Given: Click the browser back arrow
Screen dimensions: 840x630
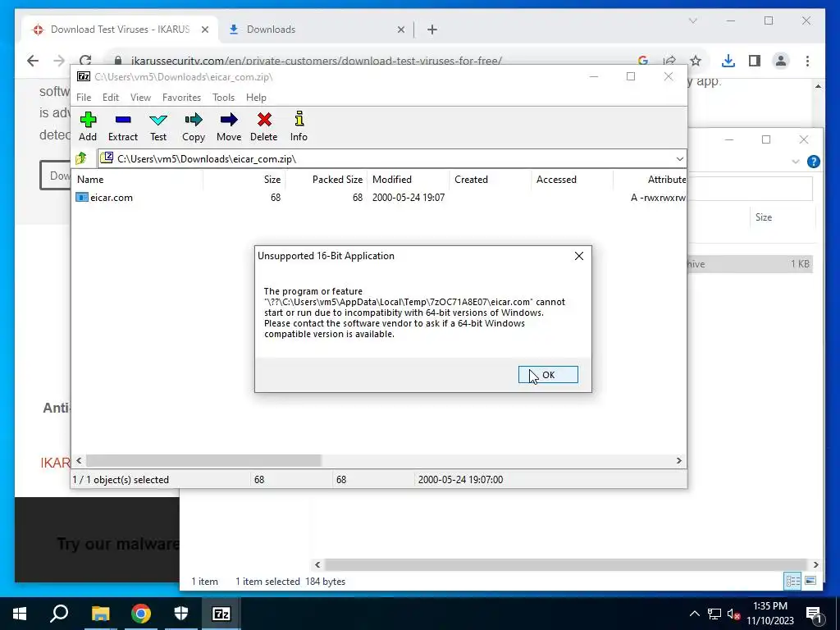Looking at the screenshot, I should [x=33, y=61].
